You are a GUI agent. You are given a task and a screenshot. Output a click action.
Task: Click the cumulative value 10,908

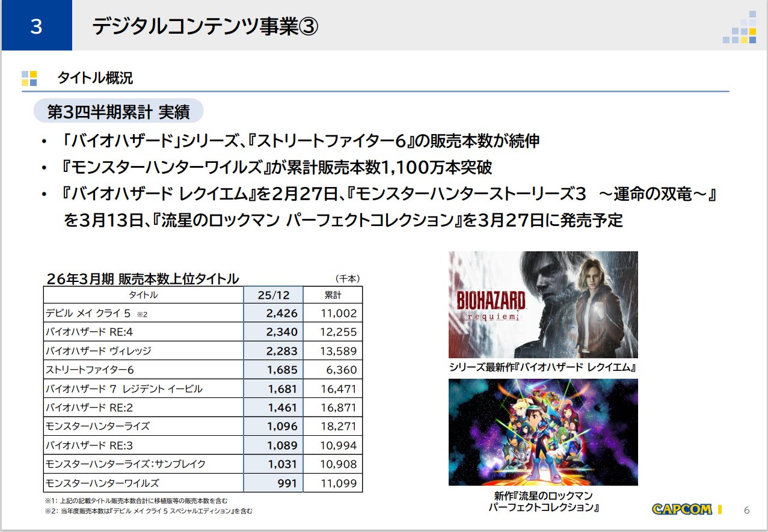point(339,464)
